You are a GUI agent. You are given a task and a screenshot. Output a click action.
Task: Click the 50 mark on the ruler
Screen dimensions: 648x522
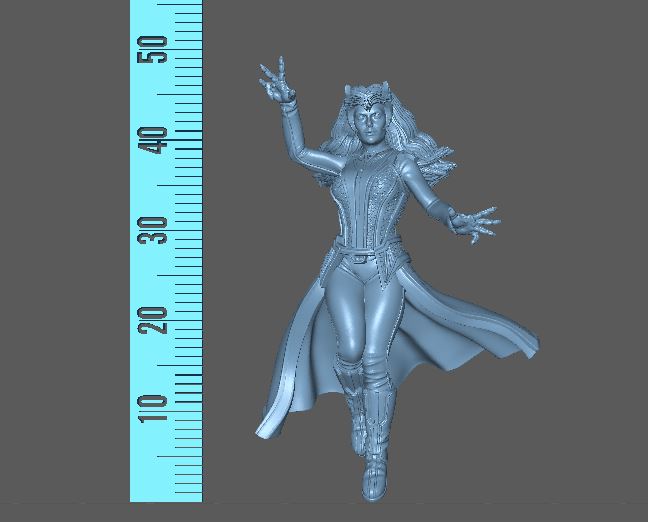155,48
